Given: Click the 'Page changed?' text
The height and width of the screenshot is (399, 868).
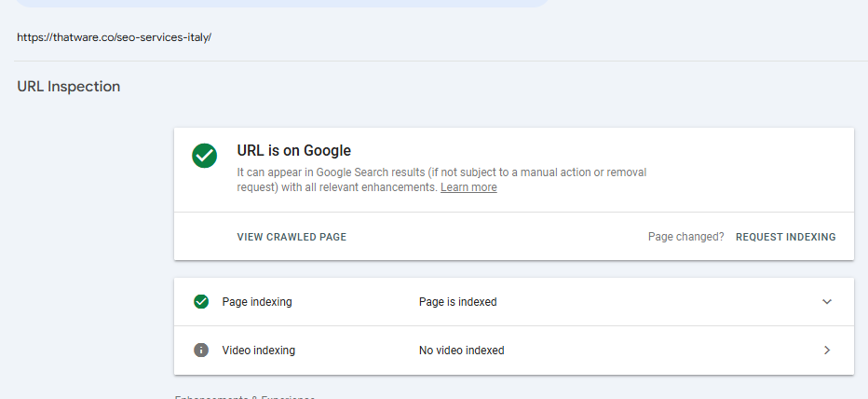Looking at the screenshot, I should click(x=685, y=237).
